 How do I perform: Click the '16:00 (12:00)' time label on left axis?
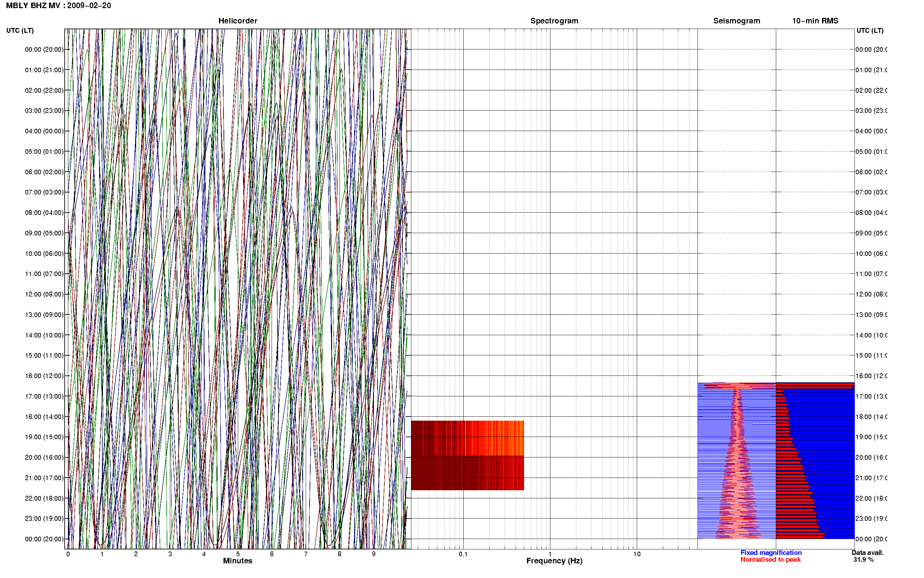pos(44,376)
